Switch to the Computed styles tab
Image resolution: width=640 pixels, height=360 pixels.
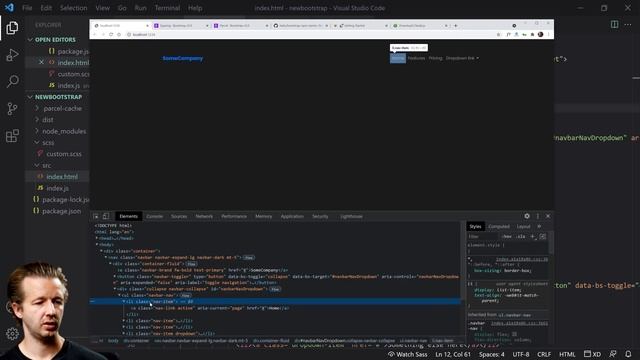point(499,227)
